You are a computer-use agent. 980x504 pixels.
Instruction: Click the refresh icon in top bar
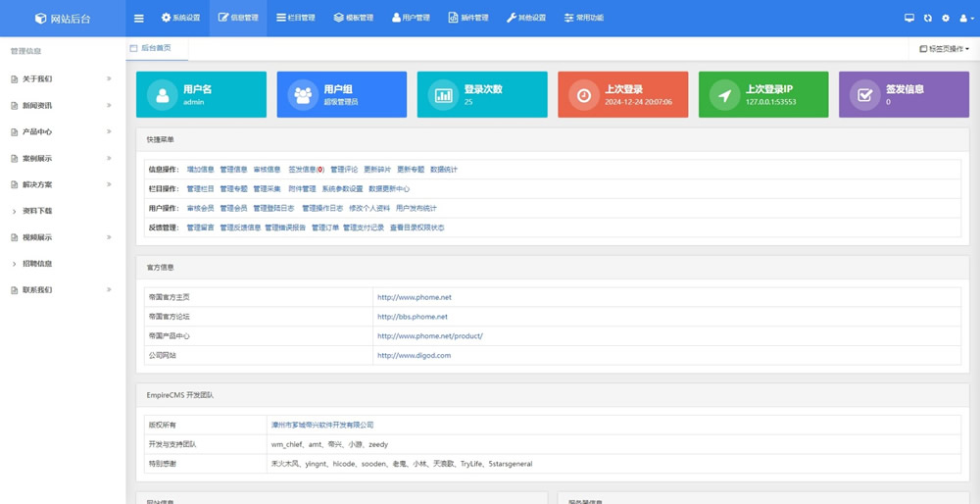tap(927, 18)
